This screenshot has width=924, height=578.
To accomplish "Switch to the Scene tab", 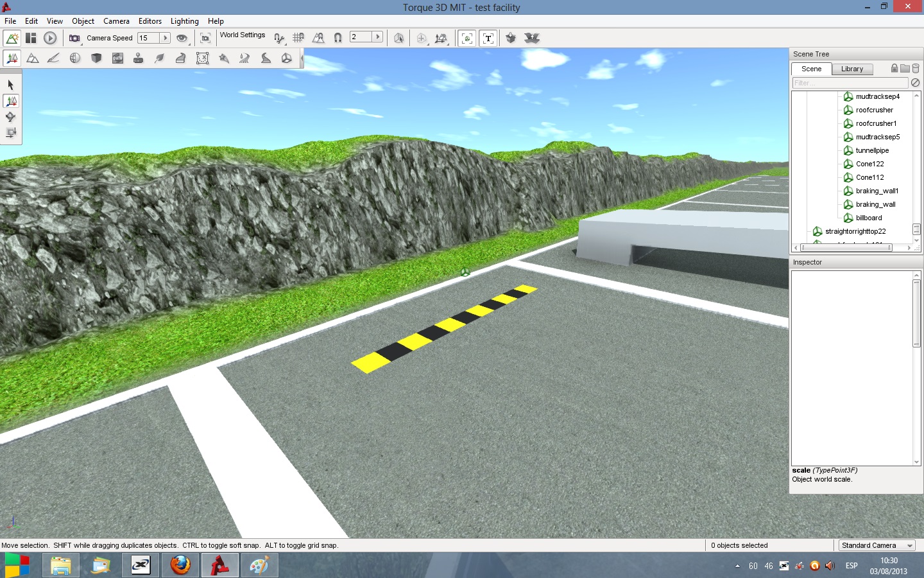I will [812, 69].
